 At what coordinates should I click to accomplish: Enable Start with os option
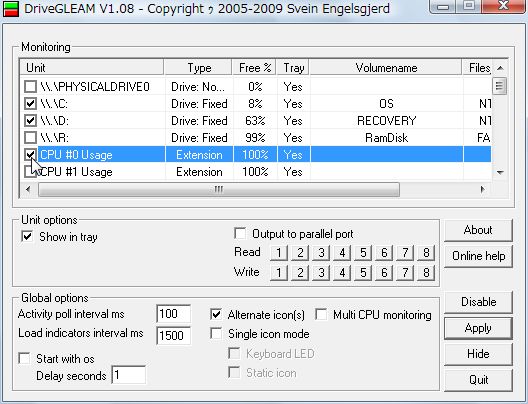[x=25, y=358]
